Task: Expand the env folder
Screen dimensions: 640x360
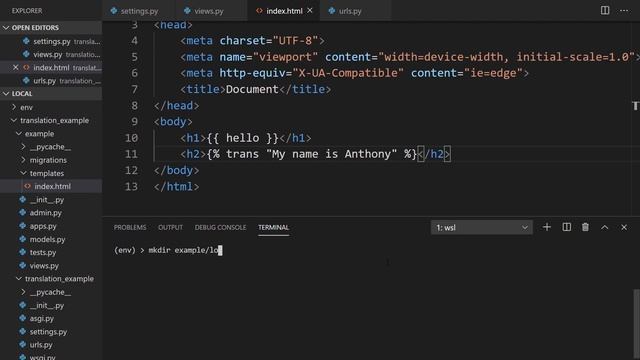Action: pyautogui.click(x=51, y=107)
